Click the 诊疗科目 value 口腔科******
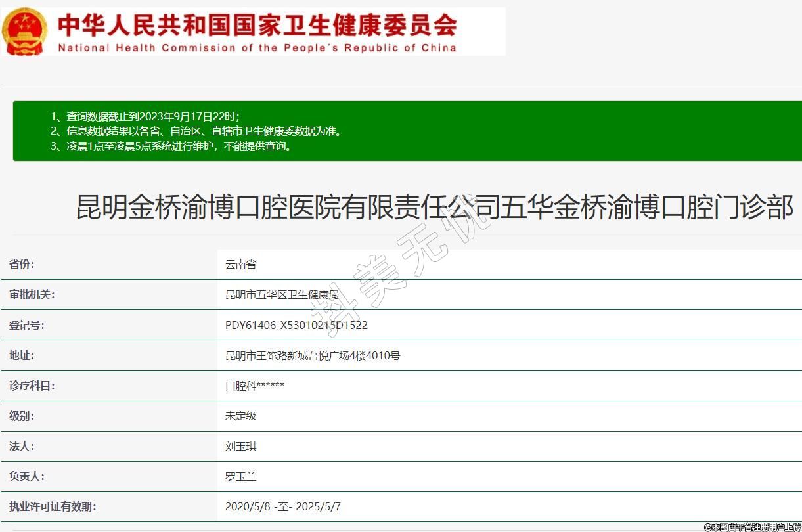 [x=255, y=386]
